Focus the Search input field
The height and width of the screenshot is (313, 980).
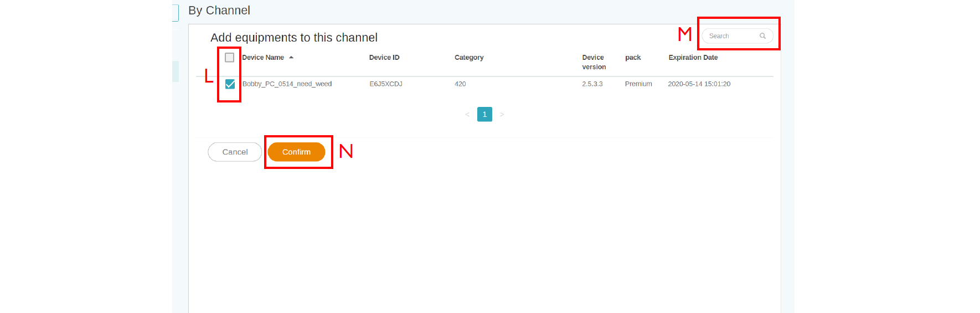(x=731, y=36)
